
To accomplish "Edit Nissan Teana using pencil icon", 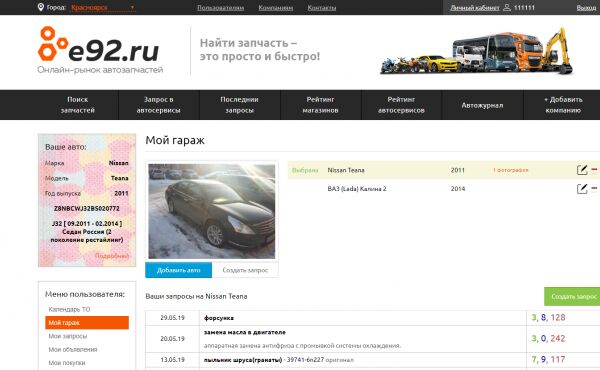I will coord(582,170).
